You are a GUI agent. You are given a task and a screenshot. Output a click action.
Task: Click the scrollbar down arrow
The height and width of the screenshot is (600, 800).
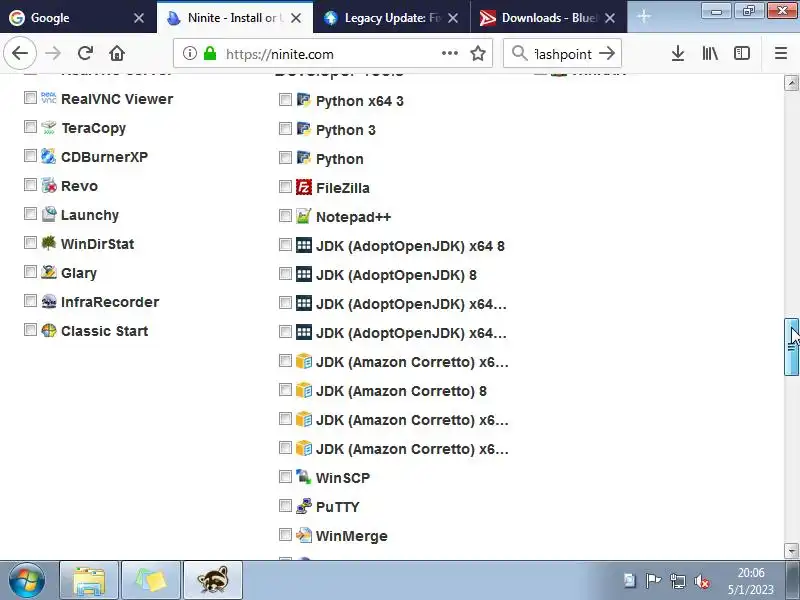click(x=791, y=551)
